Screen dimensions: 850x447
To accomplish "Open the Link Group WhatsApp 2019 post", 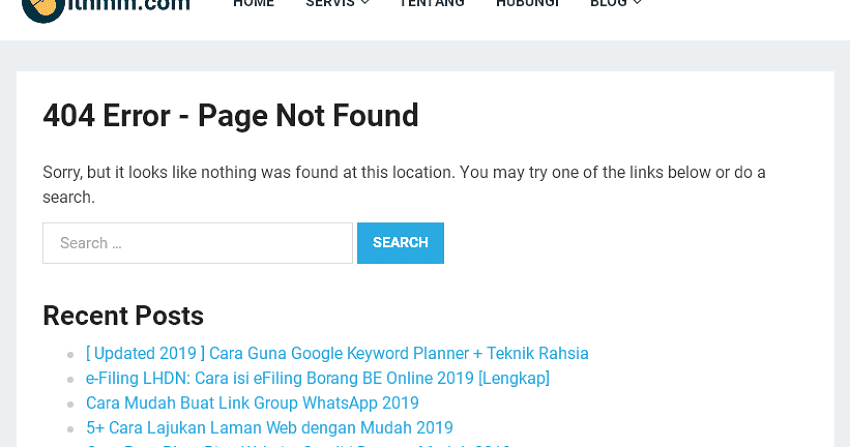I will coord(252,403).
